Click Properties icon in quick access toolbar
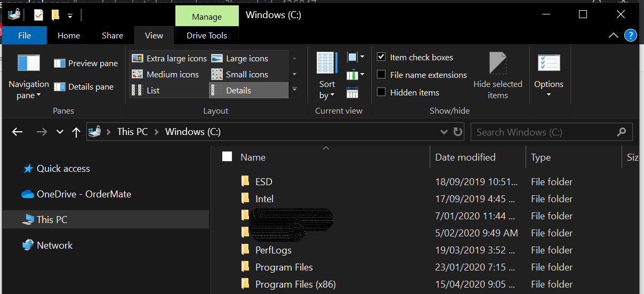The image size is (644, 294). [38, 15]
